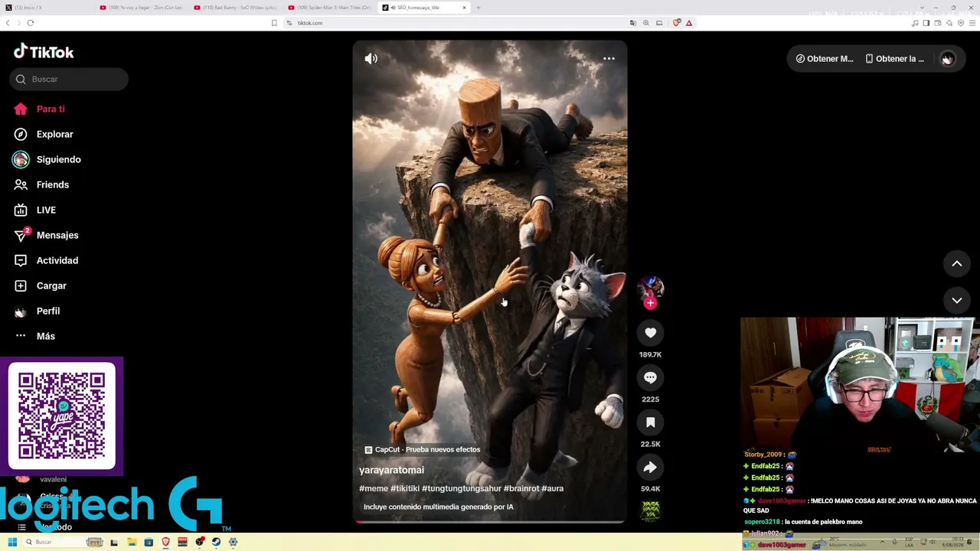Share the video with the arrow icon
Image resolution: width=980 pixels, height=551 pixels.
click(650, 468)
